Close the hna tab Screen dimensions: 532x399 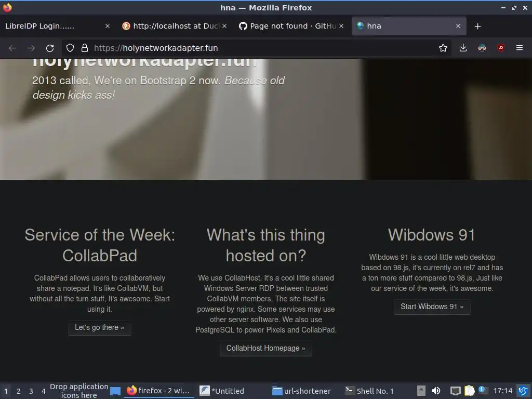tap(458, 26)
